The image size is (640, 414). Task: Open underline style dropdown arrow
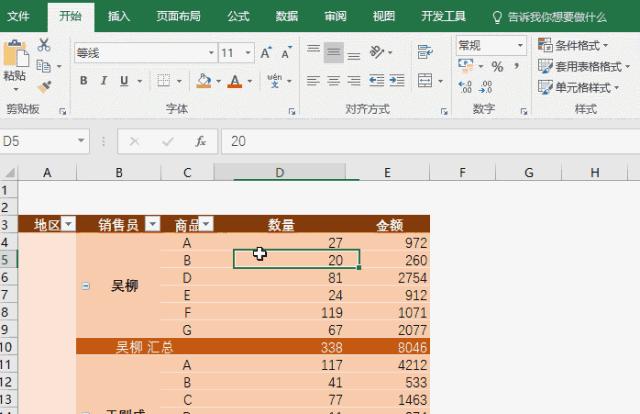(x=140, y=81)
